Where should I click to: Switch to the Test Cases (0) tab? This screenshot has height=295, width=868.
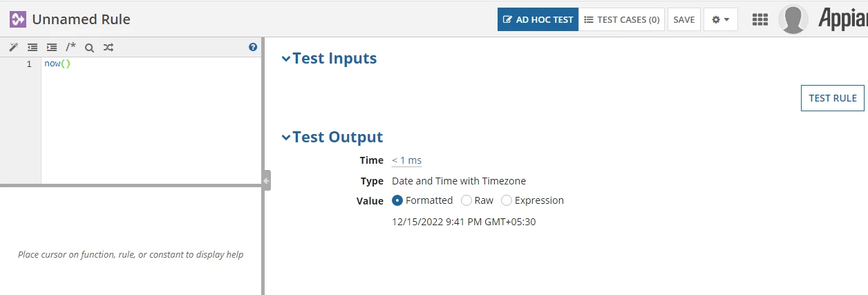(x=621, y=19)
